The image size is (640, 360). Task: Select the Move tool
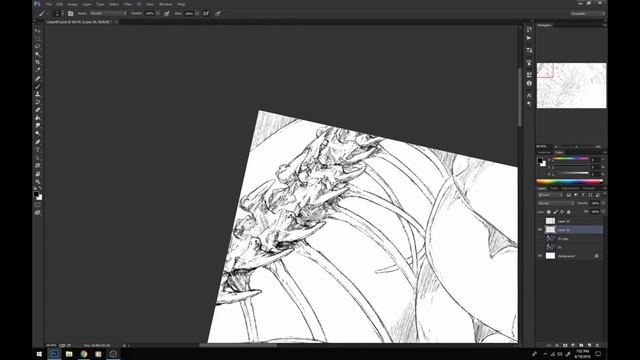click(x=38, y=31)
